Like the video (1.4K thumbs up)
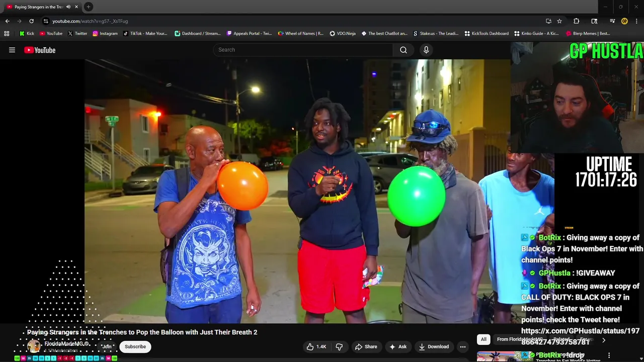This screenshot has width=644, height=362. 316,346
